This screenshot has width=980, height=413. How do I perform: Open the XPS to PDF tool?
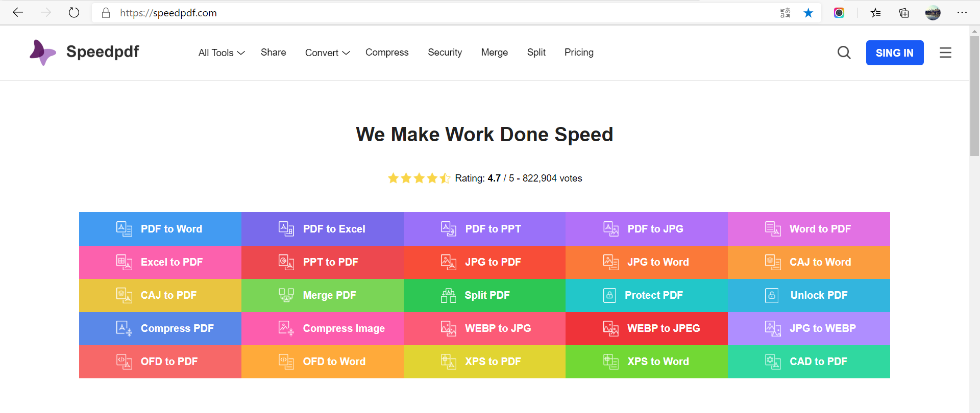484,362
